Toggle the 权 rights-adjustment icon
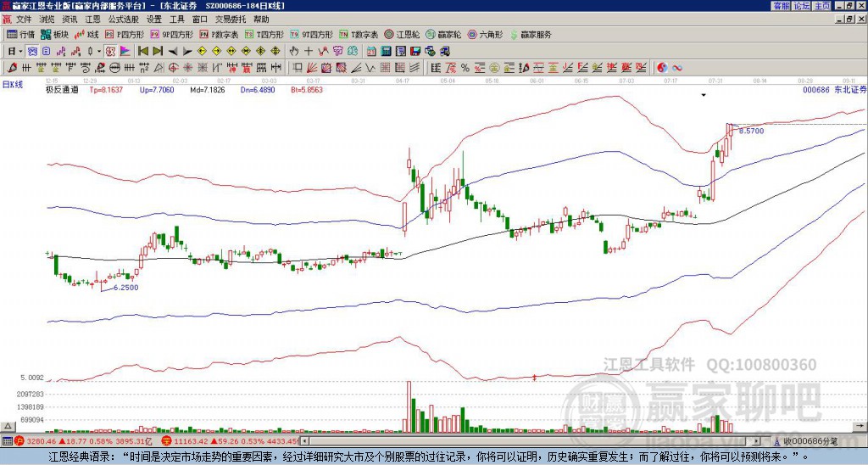Screen dimensions: 868x465 click(x=110, y=52)
